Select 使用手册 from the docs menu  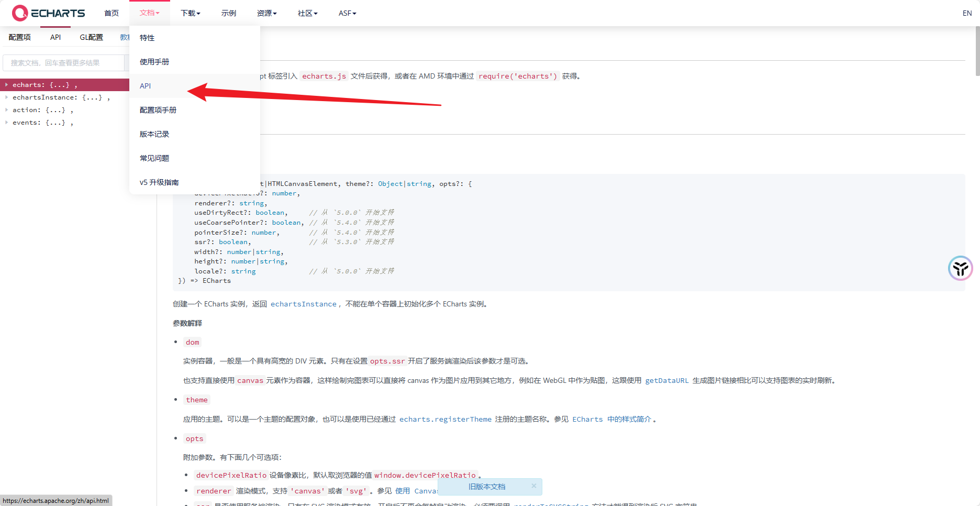195,62
